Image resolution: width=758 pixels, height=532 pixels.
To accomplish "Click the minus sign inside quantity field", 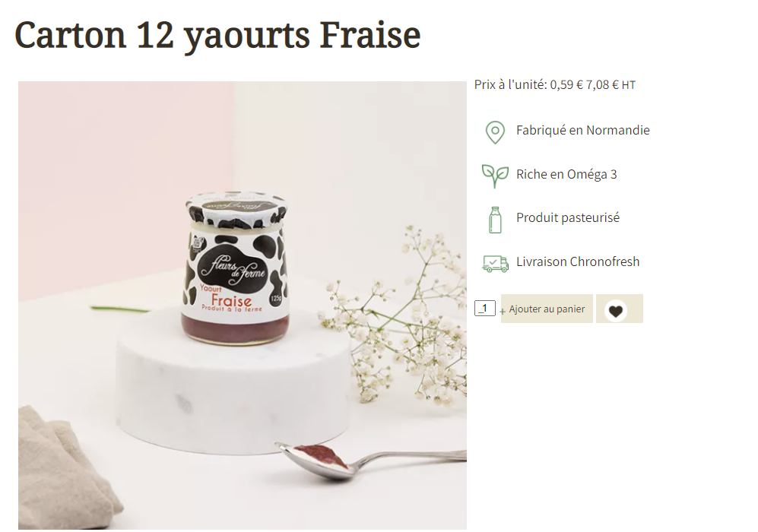I will click(480, 311).
